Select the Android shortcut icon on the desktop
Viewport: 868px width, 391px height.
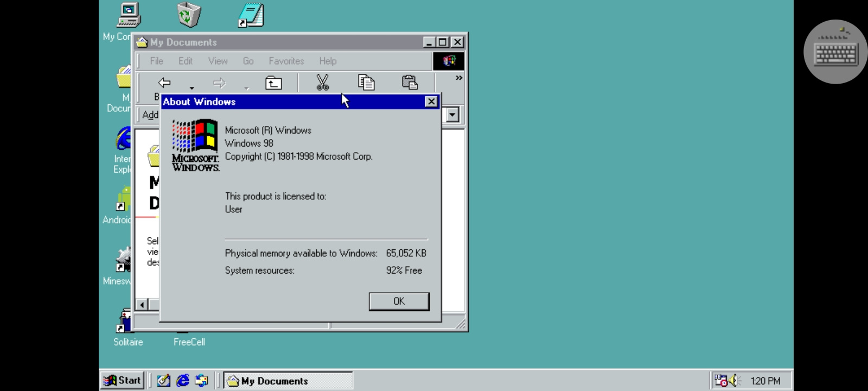[124, 199]
